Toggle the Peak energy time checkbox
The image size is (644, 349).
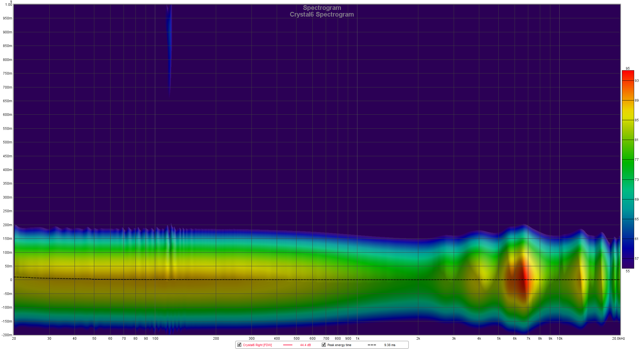point(324,345)
